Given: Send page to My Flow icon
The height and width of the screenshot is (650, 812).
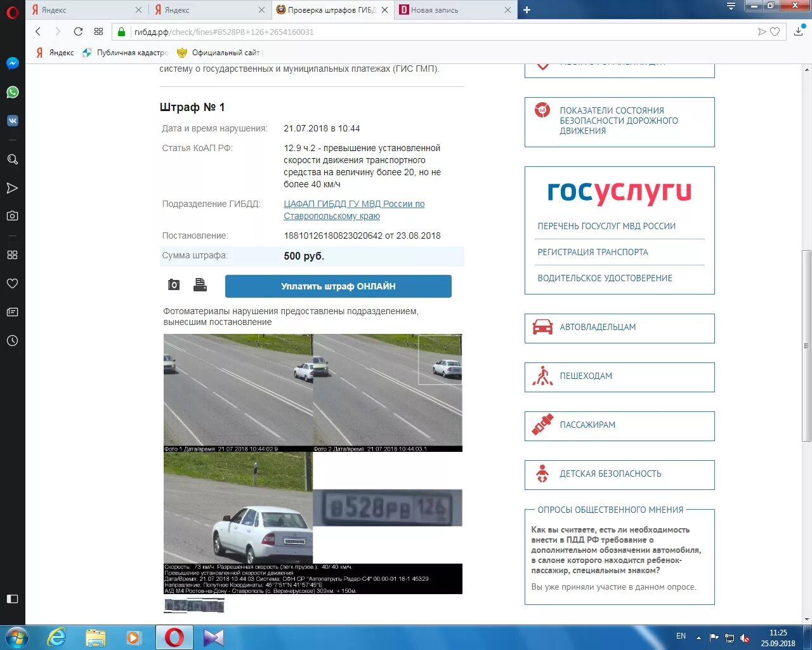Looking at the screenshot, I should click(762, 32).
